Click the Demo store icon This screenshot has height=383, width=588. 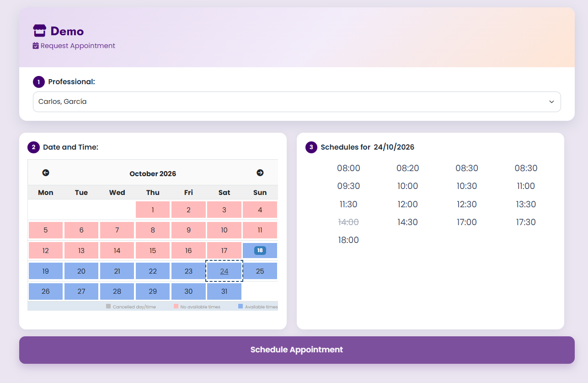coord(40,31)
